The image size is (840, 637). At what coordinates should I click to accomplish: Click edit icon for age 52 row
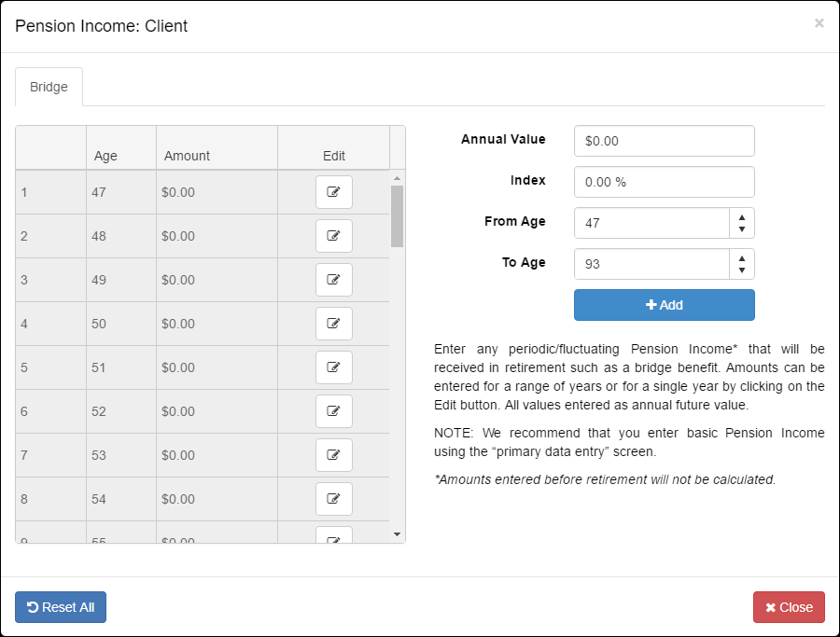333,411
